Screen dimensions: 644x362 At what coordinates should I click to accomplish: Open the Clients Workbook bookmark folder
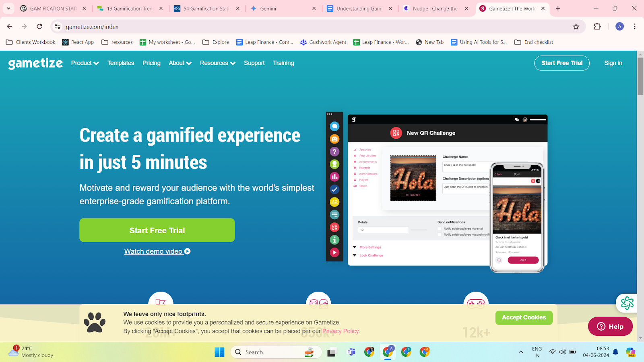pyautogui.click(x=31, y=42)
